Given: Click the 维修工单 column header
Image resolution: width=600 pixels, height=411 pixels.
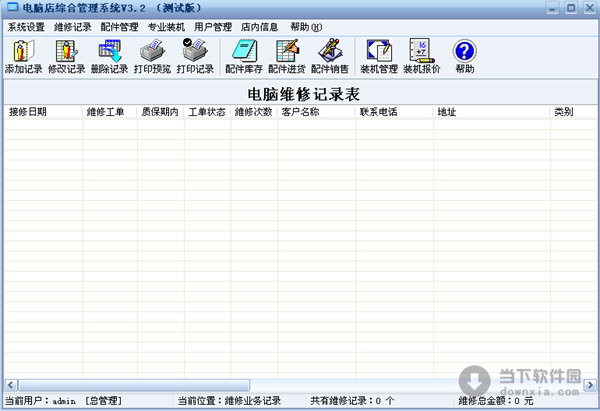Looking at the screenshot, I should [110, 112].
